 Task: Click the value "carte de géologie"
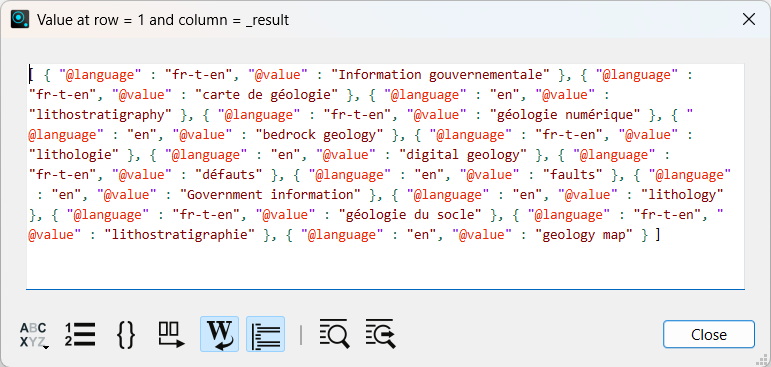(x=267, y=95)
